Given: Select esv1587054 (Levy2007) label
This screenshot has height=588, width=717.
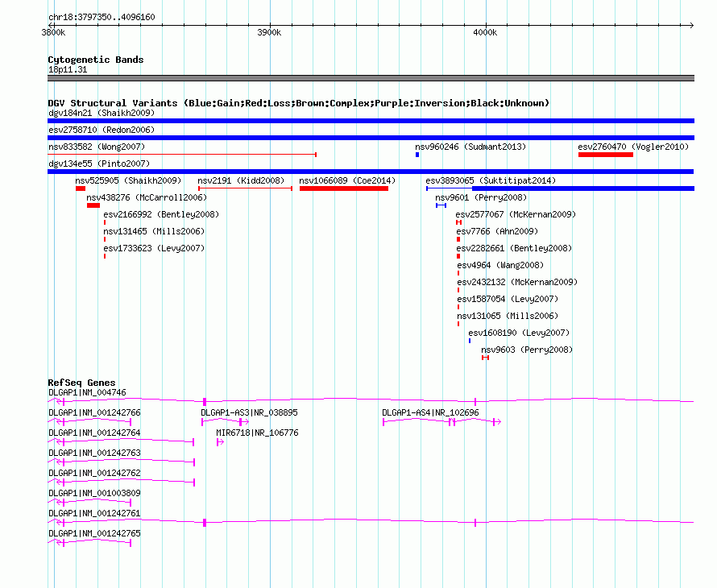Looking at the screenshot, I should click(x=508, y=299).
